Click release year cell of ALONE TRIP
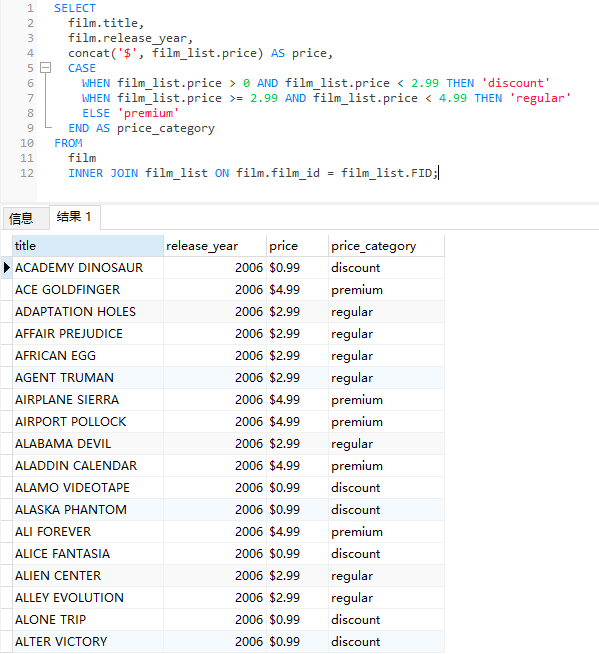The height and width of the screenshot is (654, 599). click(214, 619)
